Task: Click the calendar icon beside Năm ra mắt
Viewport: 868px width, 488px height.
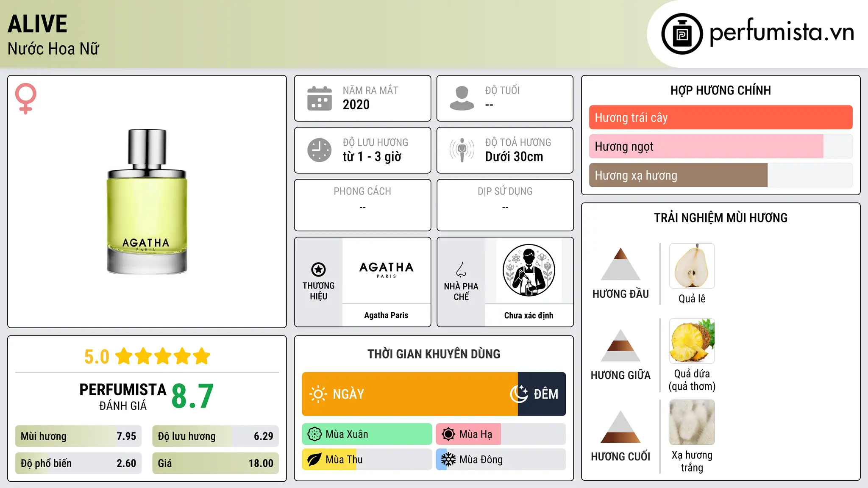Action: [x=320, y=98]
